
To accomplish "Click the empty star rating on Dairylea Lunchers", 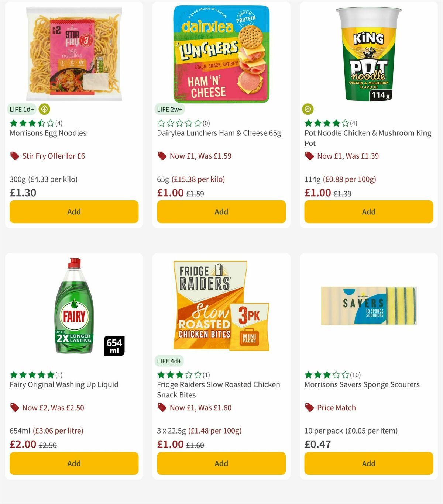I will pyautogui.click(x=179, y=124).
